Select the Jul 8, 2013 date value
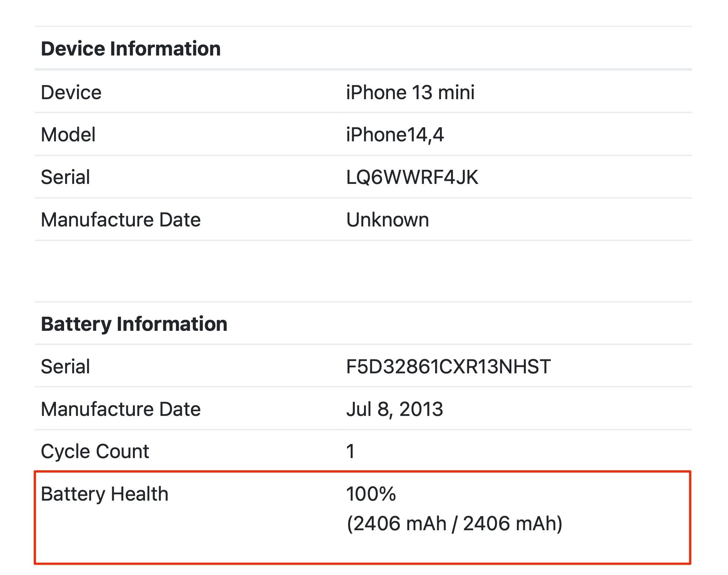Image resolution: width=728 pixels, height=575 pixels. pos(395,409)
